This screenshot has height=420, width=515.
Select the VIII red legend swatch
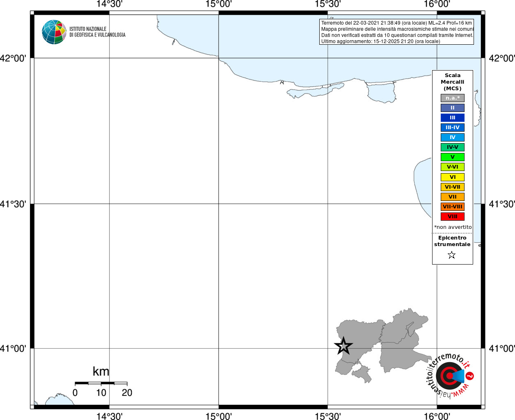(x=453, y=217)
